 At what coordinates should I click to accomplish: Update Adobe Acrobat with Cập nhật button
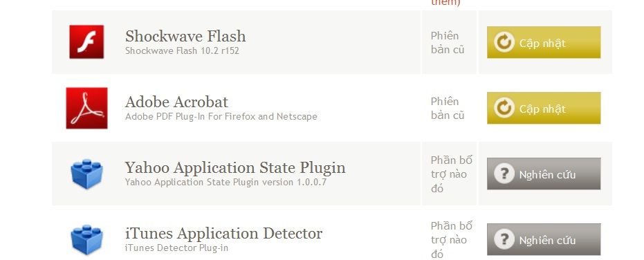tap(544, 108)
